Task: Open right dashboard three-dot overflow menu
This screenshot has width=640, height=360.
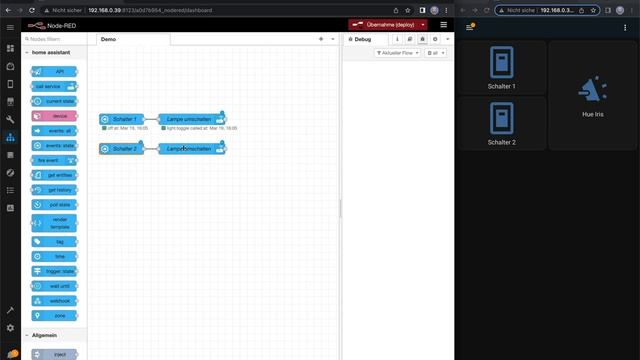Action: [x=625, y=28]
